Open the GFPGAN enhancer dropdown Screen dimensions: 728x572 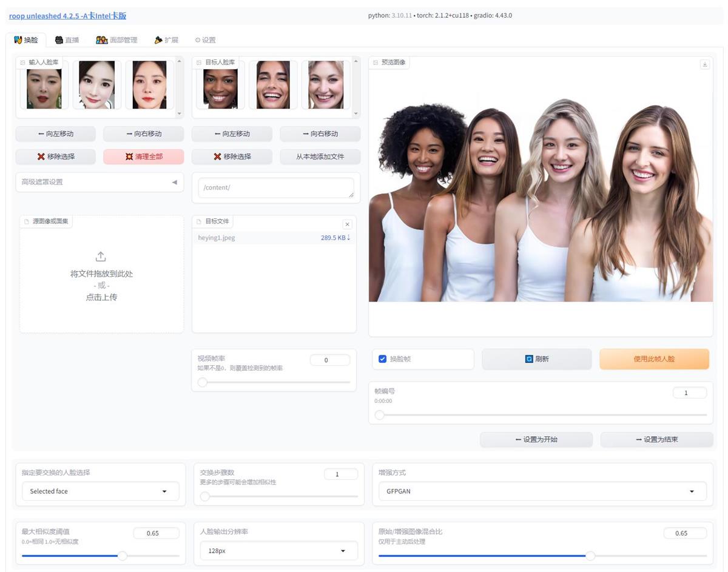[542, 491]
